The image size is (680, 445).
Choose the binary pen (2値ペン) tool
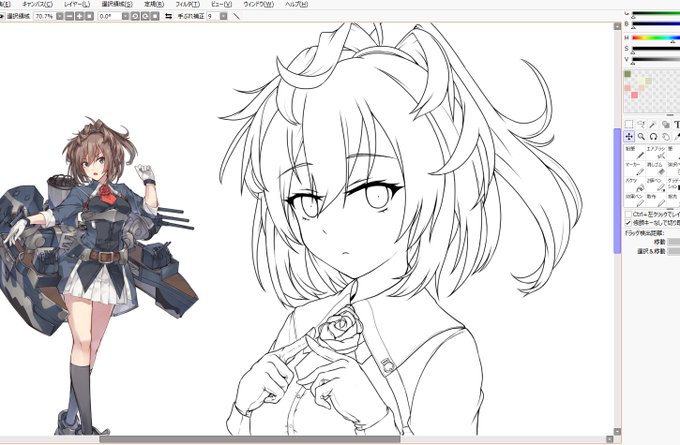(655, 184)
